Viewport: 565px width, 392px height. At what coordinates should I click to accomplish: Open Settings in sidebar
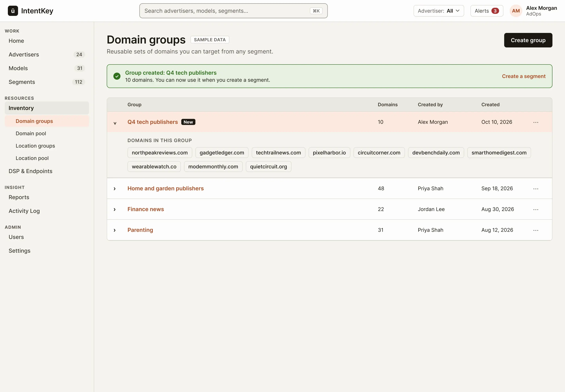[x=47, y=251]
